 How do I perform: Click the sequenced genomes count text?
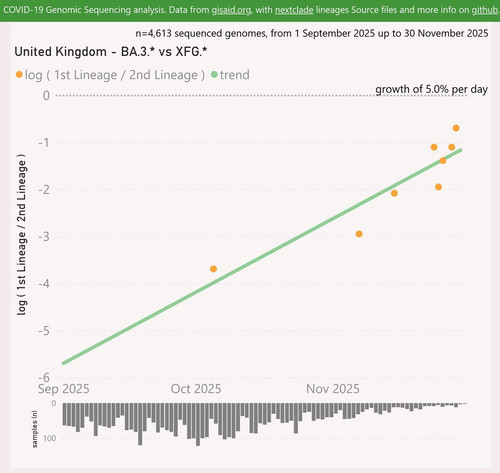click(312, 33)
